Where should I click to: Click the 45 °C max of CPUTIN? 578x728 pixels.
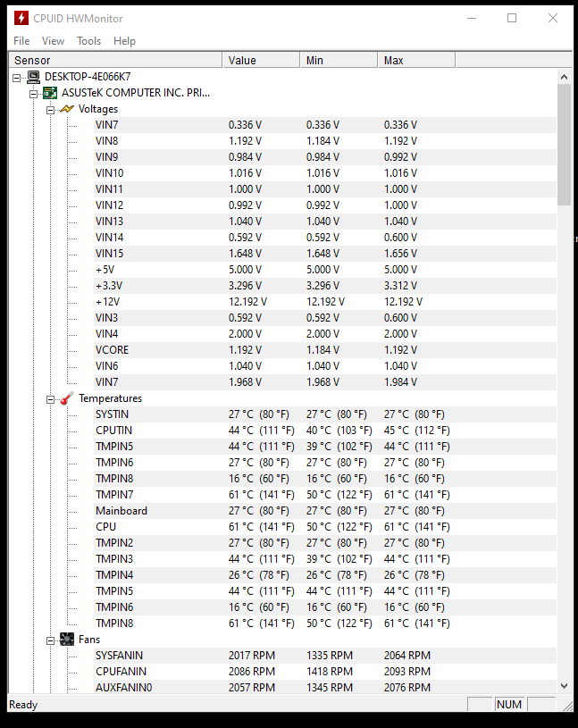(416, 431)
